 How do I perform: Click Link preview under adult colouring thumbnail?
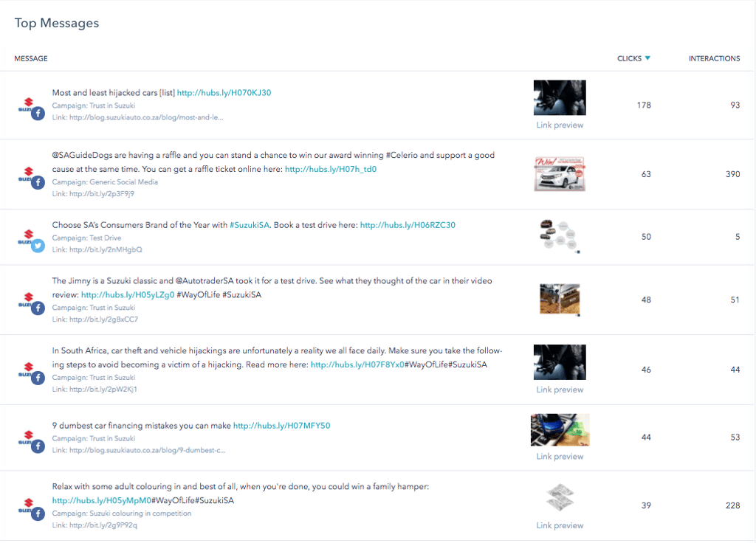[x=560, y=525]
